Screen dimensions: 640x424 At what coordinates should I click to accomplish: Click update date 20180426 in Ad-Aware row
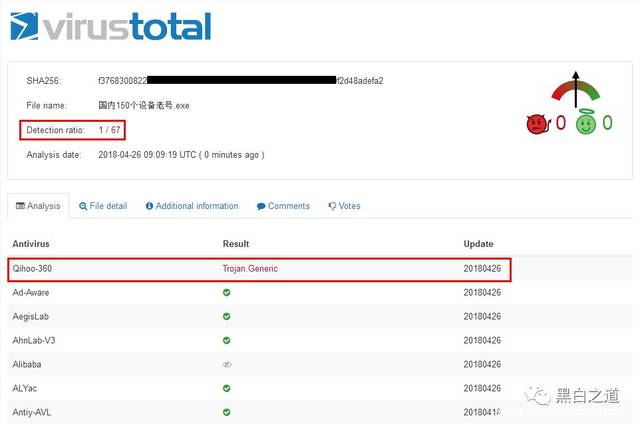click(x=482, y=293)
